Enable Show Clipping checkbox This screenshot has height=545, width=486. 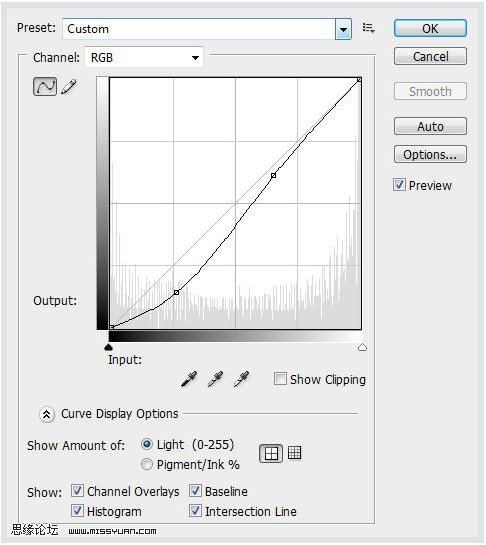(x=280, y=379)
